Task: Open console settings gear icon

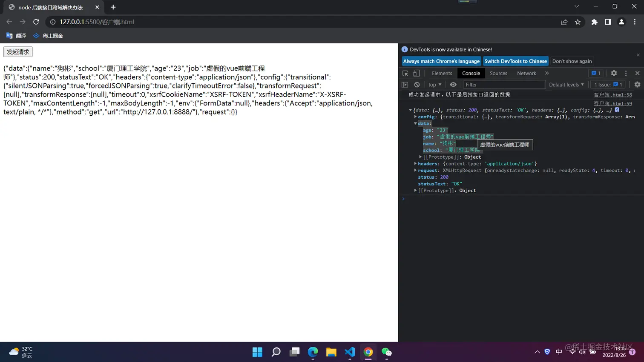Action: click(x=637, y=85)
